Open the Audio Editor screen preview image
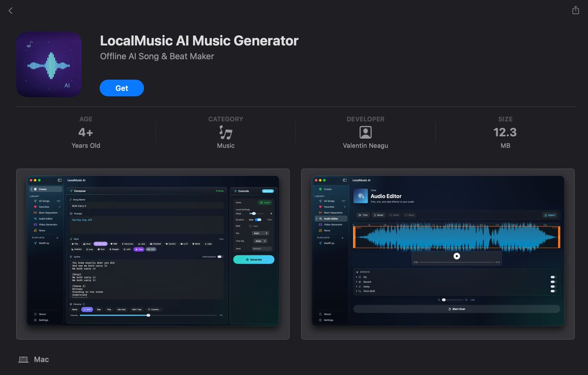The image size is (588, 375). click(438, 254)
